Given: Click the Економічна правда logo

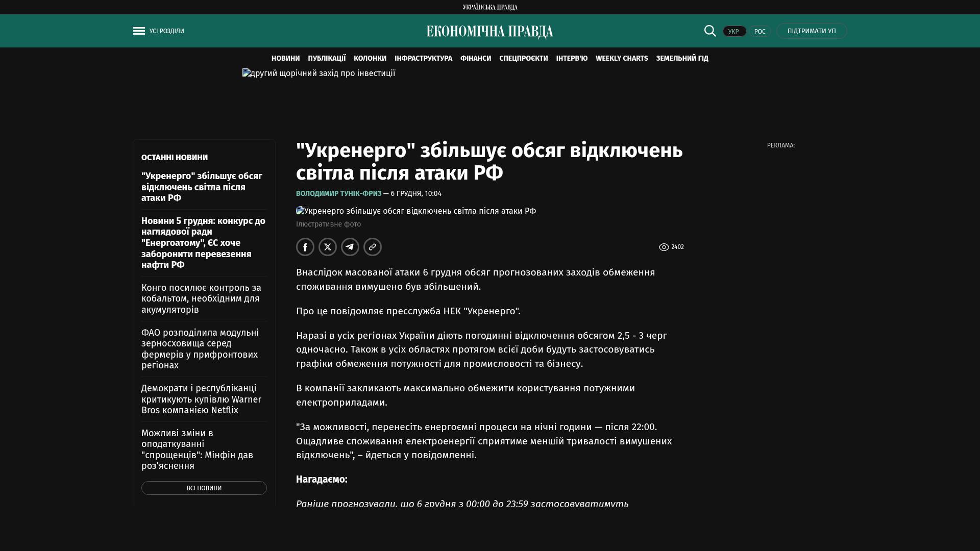Looking at the screenshot, I should 490,32.
